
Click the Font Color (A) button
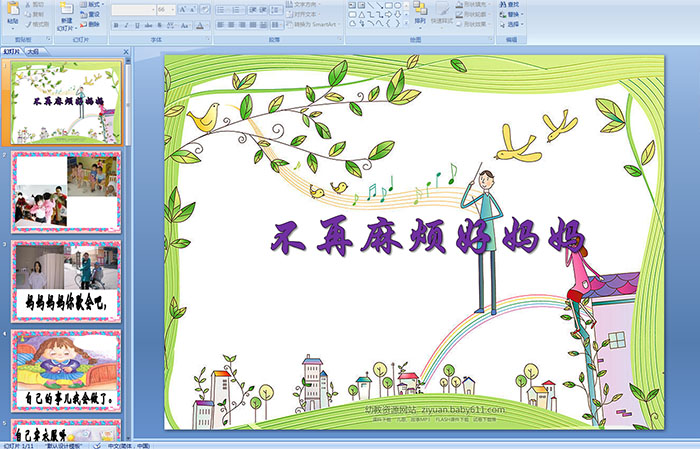200,25
